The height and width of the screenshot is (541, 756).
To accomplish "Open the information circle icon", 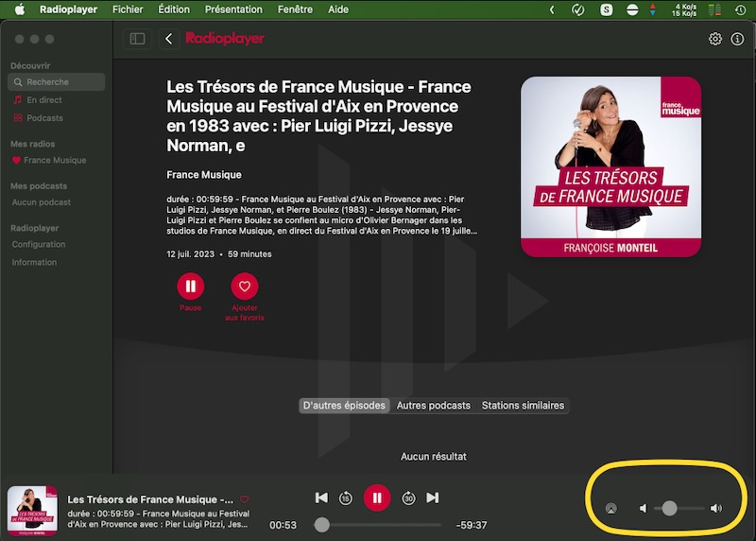I will tap(738, 39).
